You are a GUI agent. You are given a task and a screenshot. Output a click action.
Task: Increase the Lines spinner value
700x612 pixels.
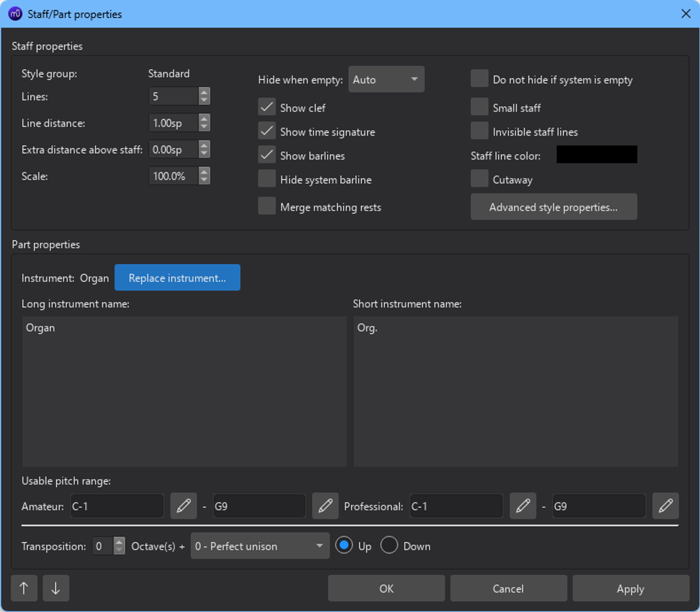pos(204,92)
